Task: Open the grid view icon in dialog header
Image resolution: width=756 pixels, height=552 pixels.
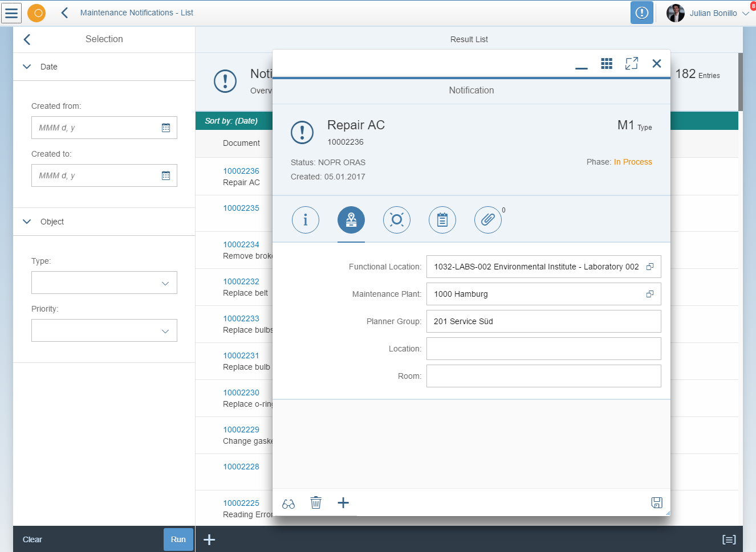Action: (x=607, y=63)
